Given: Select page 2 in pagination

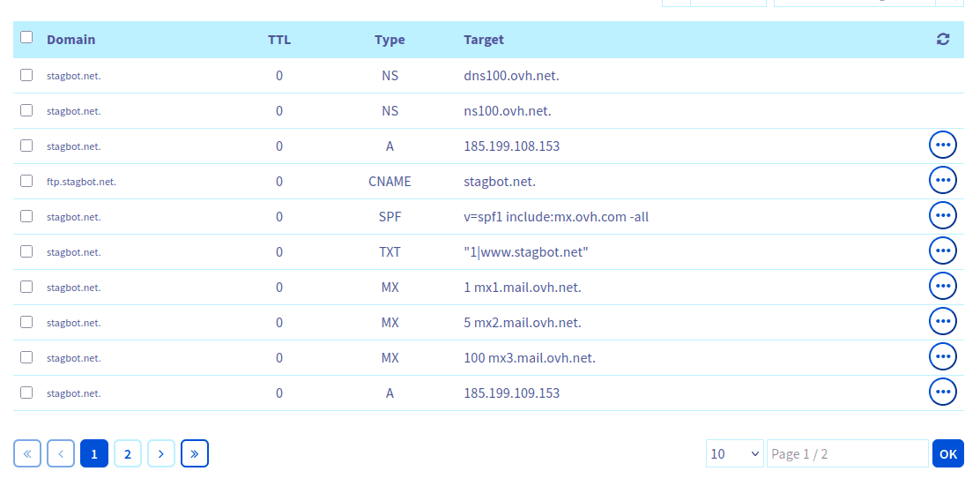Looking at the screenshot, I should [128, 453].
